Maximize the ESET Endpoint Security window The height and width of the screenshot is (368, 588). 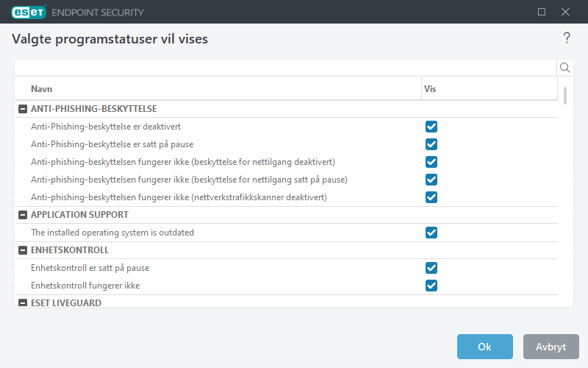coord(542,12)
